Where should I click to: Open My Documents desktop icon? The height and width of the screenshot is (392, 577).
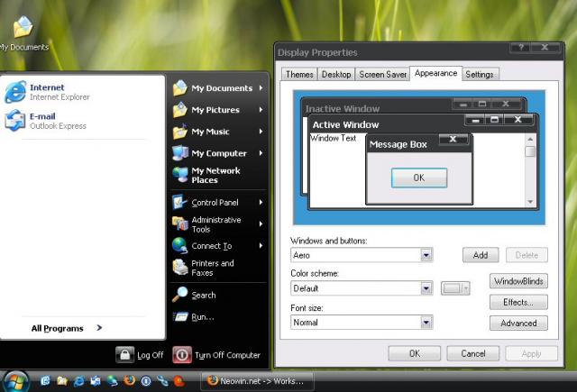[23, 33]
